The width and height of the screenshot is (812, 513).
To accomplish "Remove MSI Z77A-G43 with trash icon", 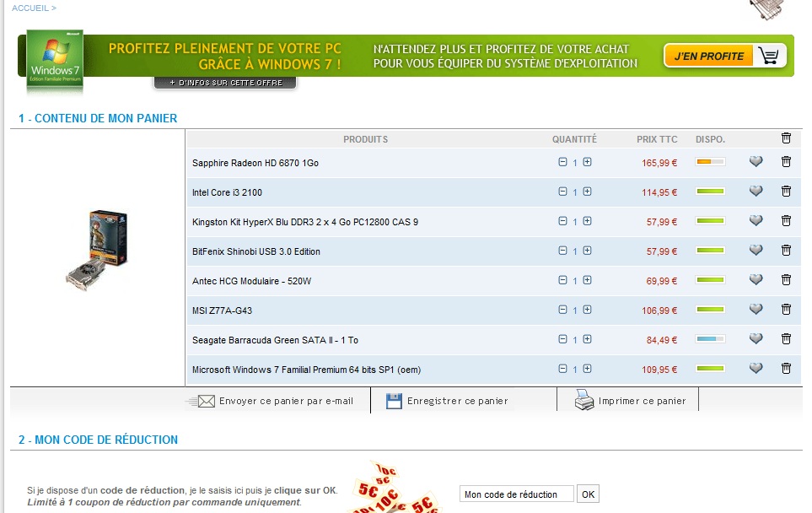I will (x=786, y=310).
